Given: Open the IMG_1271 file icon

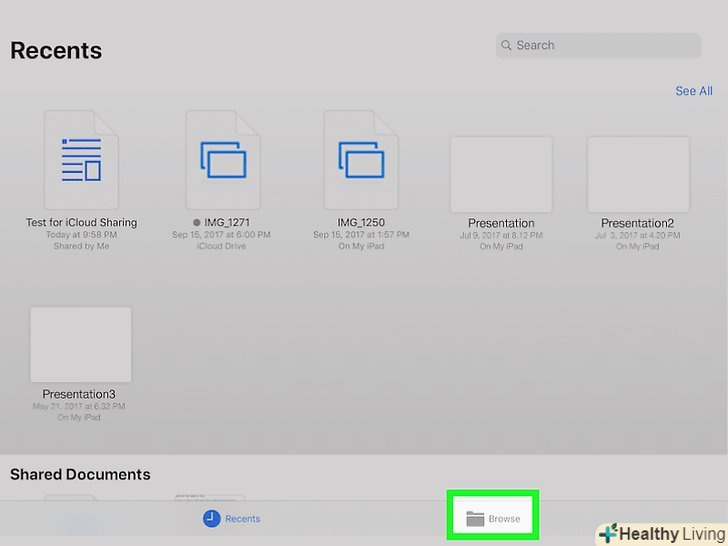Looking at the screenshot, I should 223,160.
